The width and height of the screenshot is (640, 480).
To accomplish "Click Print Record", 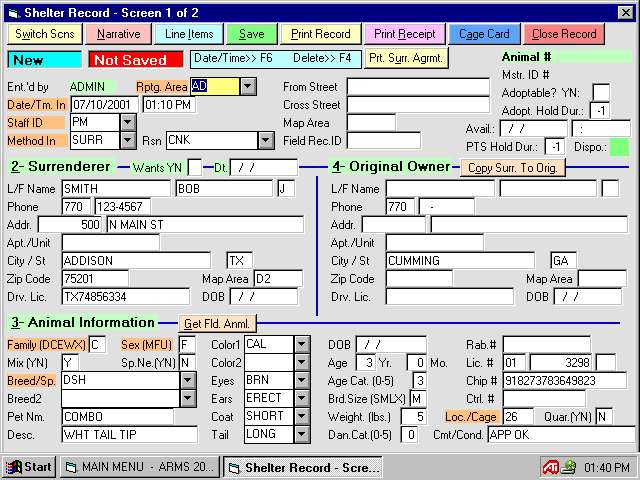I will (321, 34).
